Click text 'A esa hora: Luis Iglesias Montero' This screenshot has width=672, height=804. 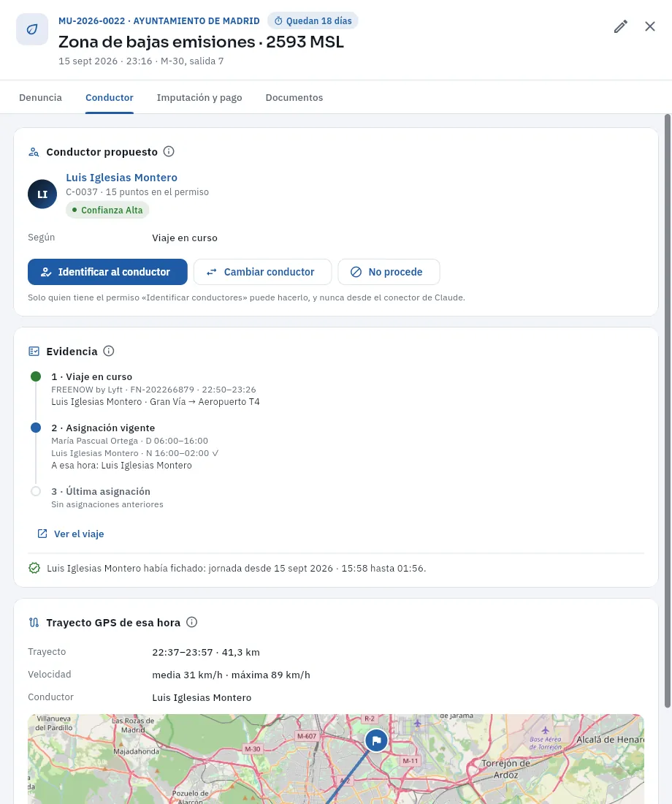(121, 466)
